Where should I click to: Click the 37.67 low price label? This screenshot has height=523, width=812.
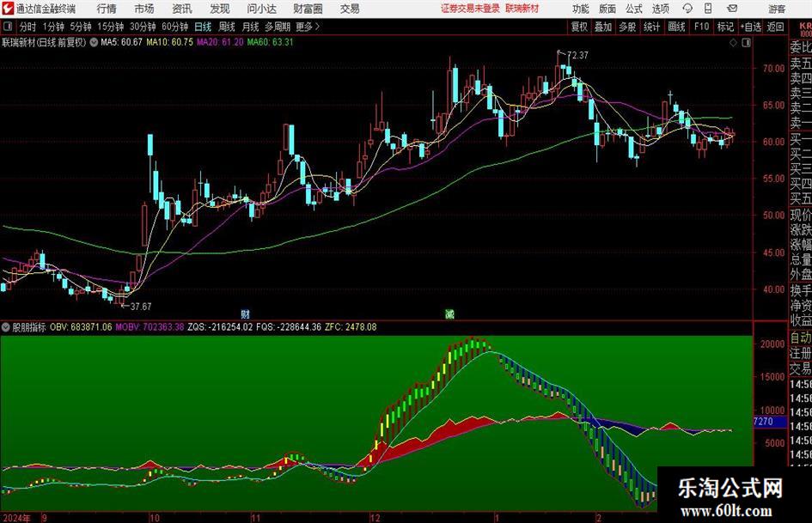141,307
